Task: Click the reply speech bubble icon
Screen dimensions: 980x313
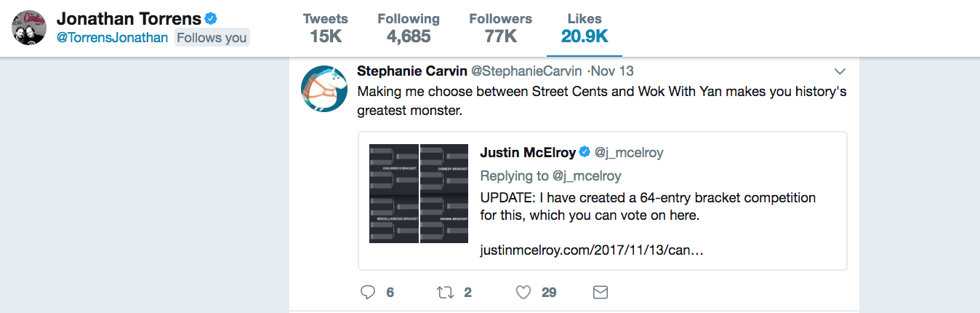Action: point(368,293)
